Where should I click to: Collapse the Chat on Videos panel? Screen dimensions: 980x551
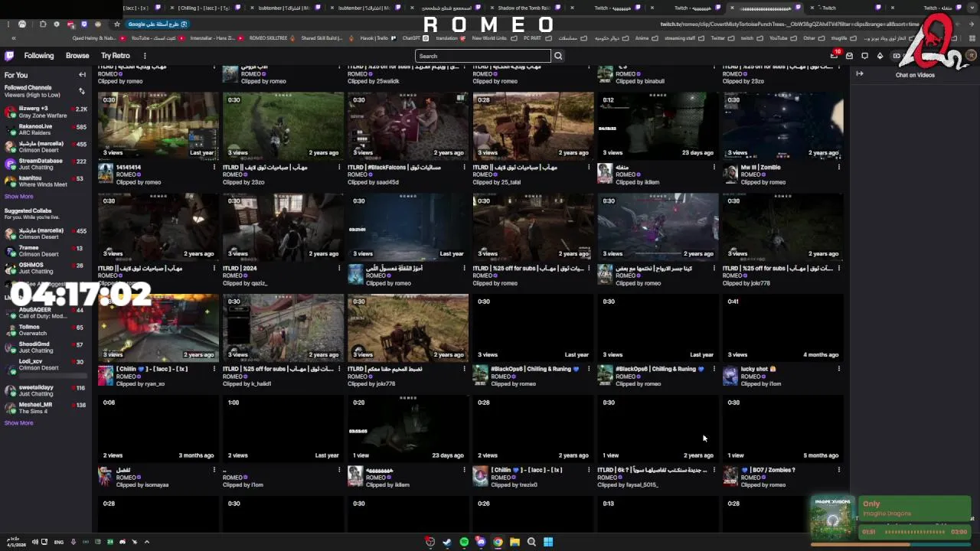[860, 74]
